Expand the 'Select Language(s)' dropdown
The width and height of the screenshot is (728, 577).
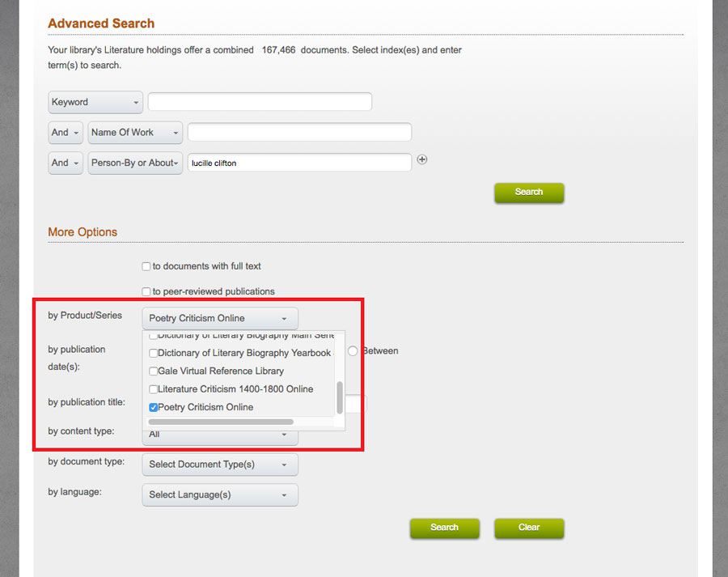(219, 494)
